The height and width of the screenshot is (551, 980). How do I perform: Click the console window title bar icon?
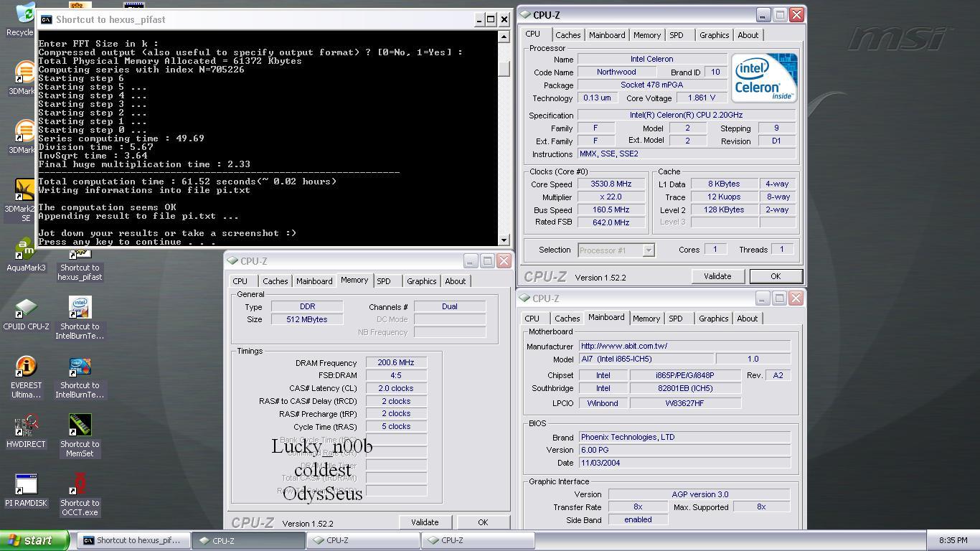tap(47, 19)
